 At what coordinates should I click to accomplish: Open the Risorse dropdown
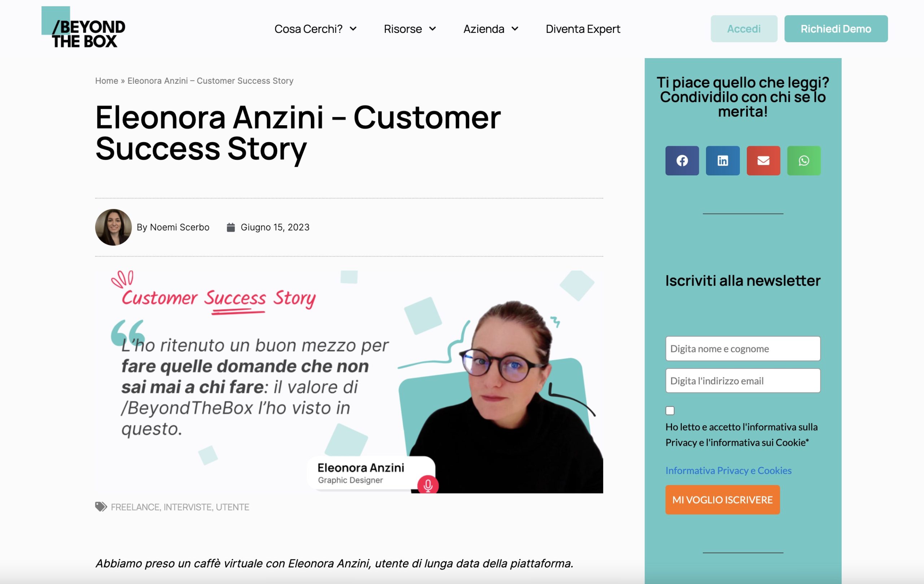[x=410, y=29]
